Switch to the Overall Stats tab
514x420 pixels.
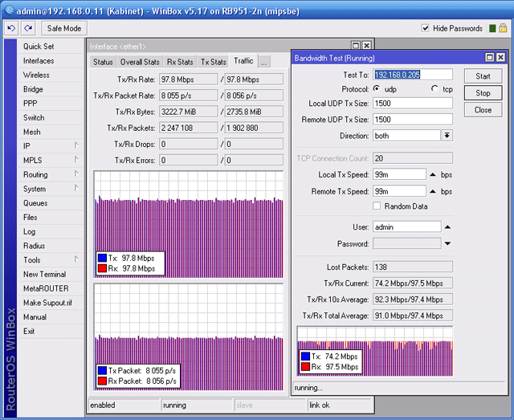pyautogui.click(x=140, y=62)
